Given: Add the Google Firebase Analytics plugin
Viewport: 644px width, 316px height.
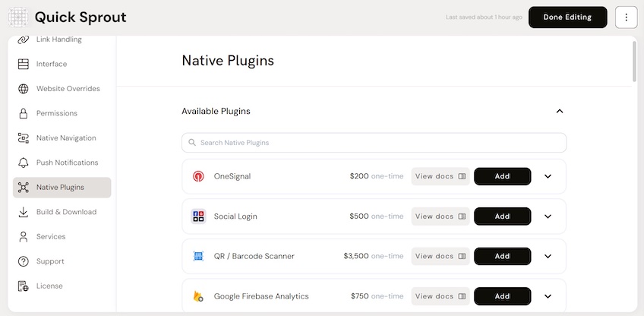Looking at the screenshot, I should point(502,296).
